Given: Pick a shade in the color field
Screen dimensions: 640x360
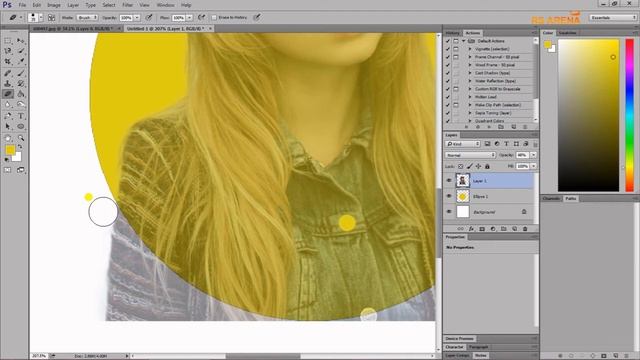Looking at the screenshot, I should point(589,116).
